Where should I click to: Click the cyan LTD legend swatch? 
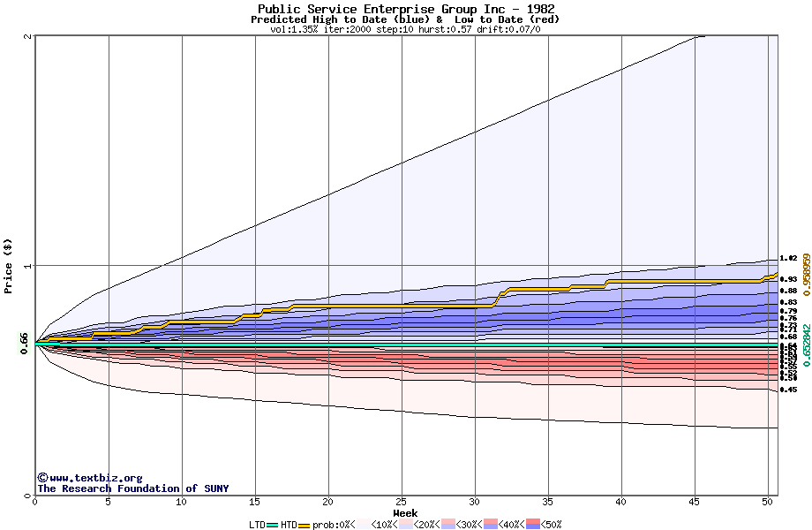273,525
